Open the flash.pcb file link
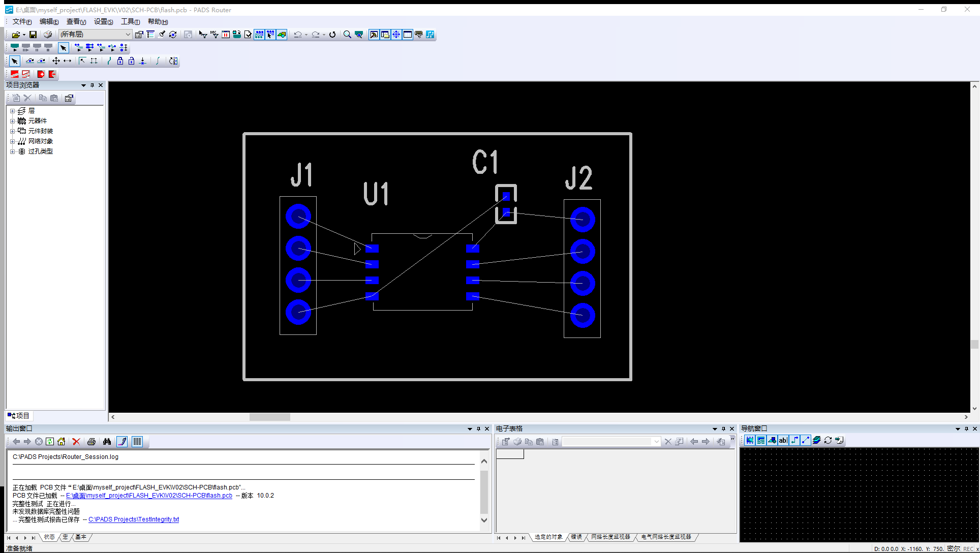 point(149,496)
